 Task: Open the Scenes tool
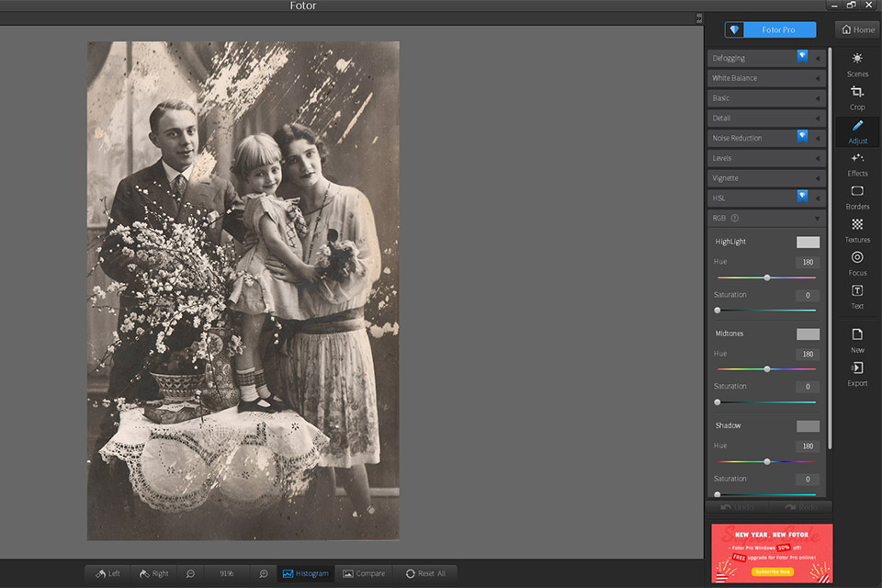tap(856, 63)
